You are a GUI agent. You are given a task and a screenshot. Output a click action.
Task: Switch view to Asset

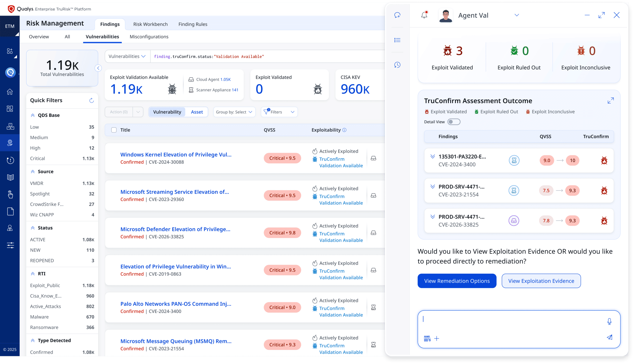pos(197,112)
